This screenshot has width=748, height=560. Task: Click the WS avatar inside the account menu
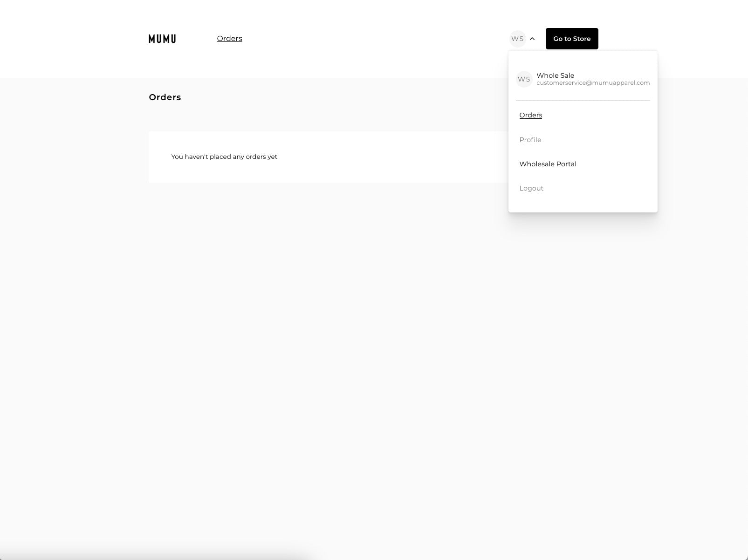(x=524, y=79)
